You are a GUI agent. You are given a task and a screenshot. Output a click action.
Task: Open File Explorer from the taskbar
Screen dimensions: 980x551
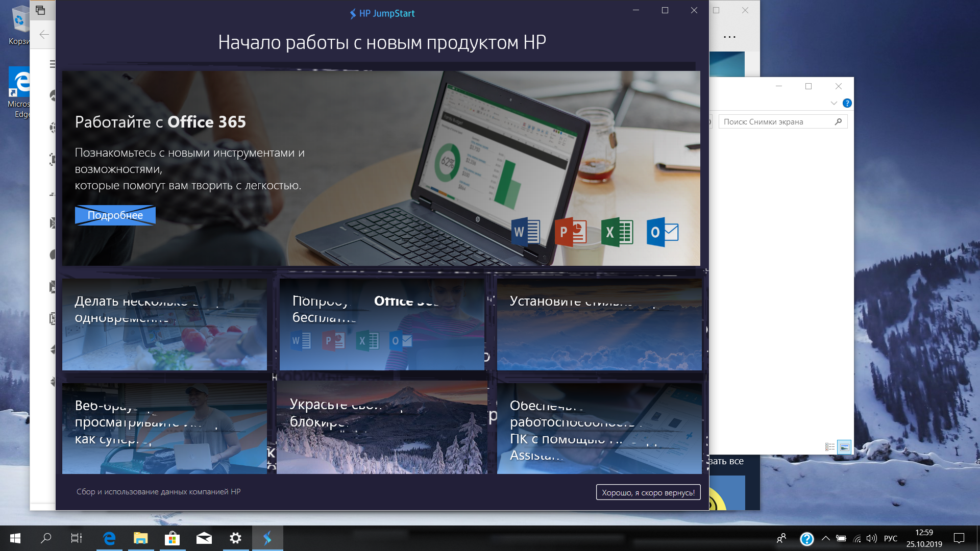coord(140,538)
